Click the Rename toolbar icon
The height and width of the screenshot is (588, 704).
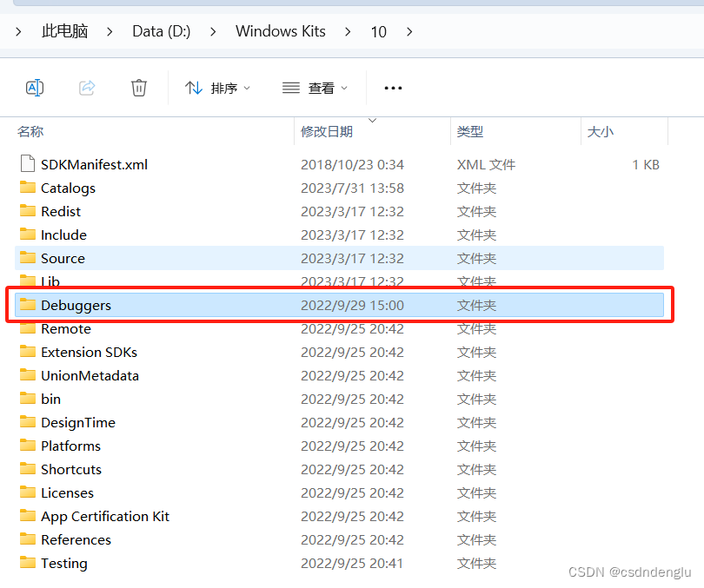click(35, 88)
